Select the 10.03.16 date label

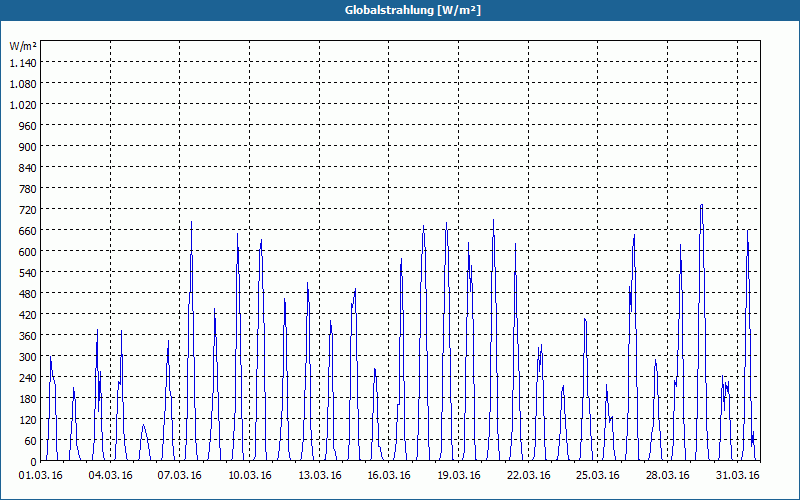(x=249, y=476)
